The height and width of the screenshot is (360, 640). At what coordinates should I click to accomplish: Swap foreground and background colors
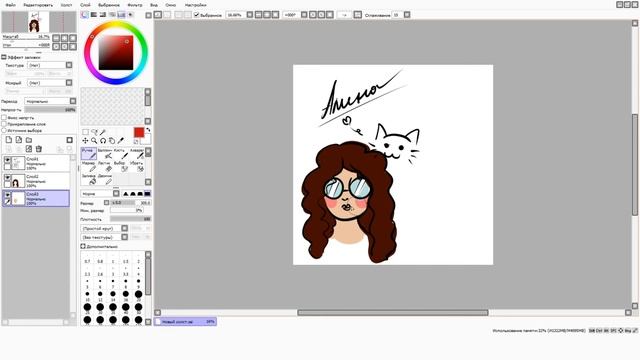tap(148, 130)
